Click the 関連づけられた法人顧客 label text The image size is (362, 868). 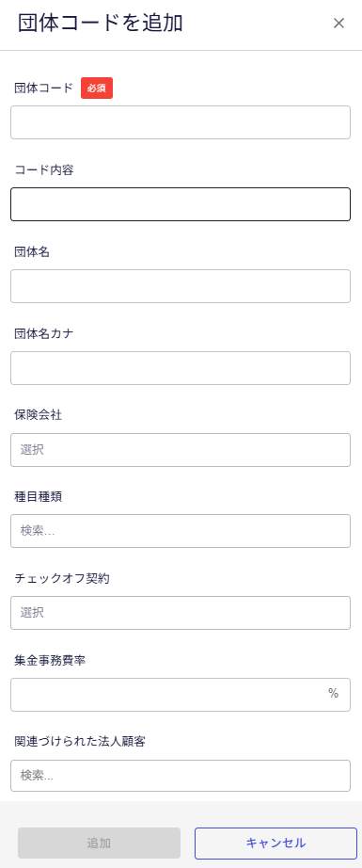pos(80,743)
